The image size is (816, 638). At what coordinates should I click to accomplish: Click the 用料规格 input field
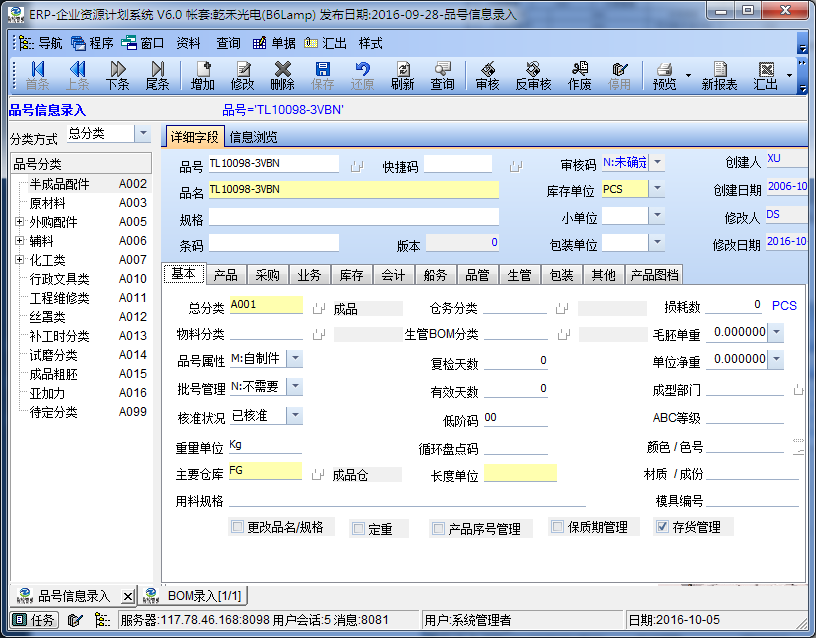pos(407,500)
